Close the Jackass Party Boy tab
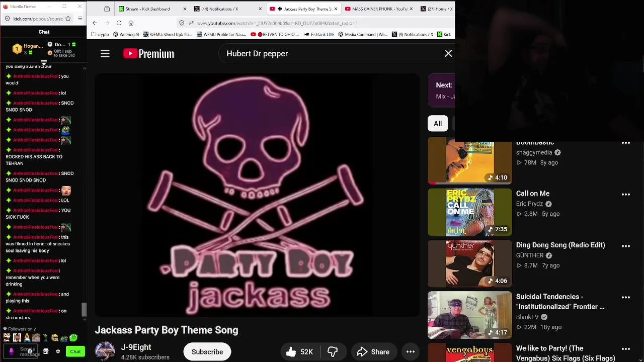The image size is (644, 362). click(x=335, y=9)
